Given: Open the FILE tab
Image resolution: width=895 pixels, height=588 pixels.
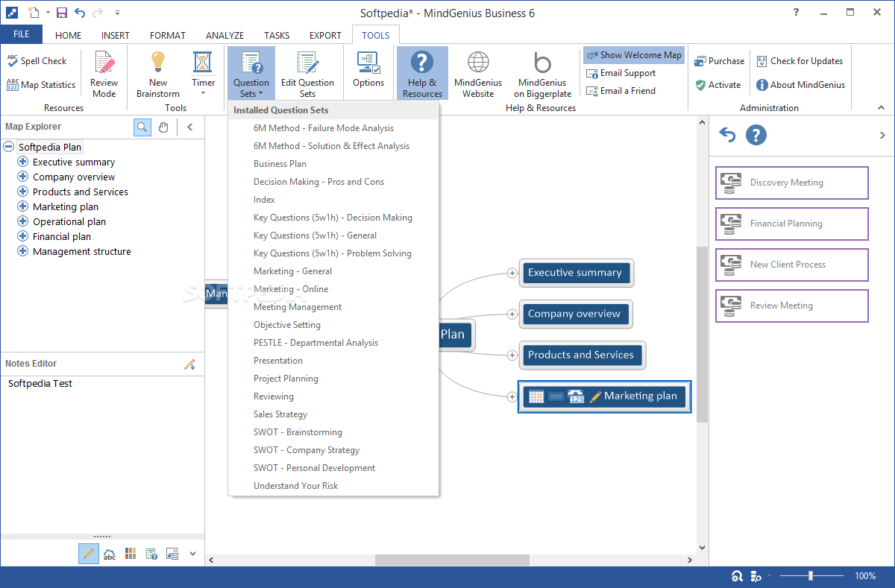Looking at the screenshot, I should (22, 34).
